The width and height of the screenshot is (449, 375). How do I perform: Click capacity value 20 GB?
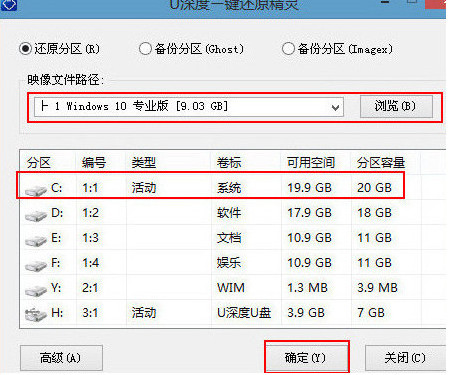click(x=374, y=188)
